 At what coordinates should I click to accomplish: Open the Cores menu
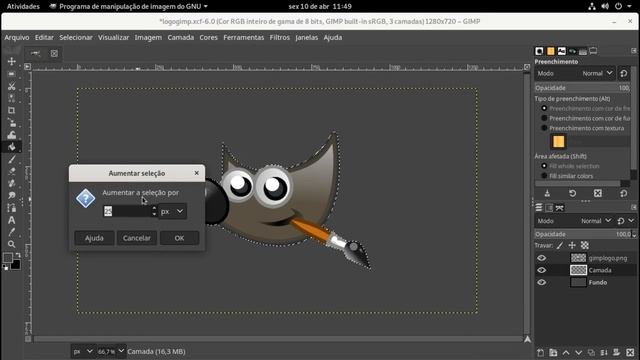click(x=209, y=38)
